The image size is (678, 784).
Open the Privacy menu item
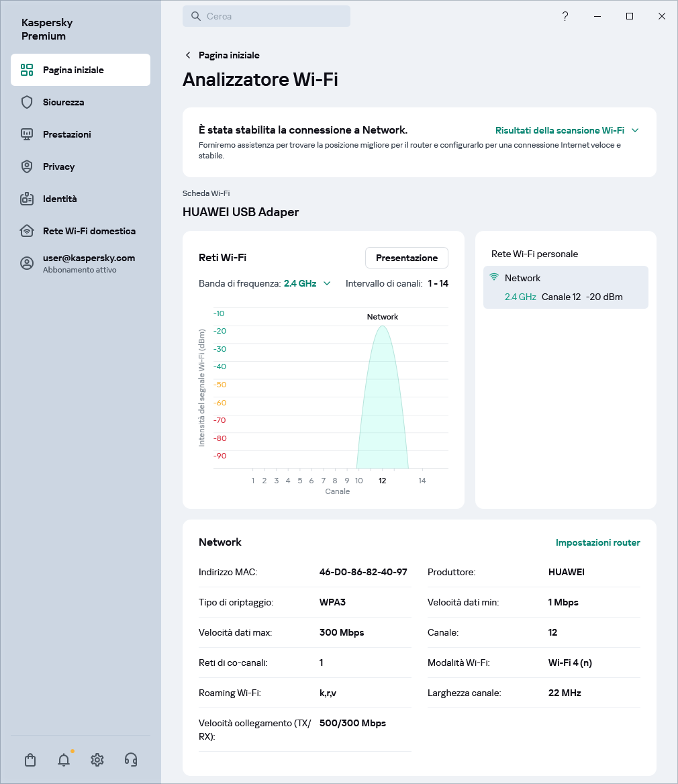pos(59,166)
